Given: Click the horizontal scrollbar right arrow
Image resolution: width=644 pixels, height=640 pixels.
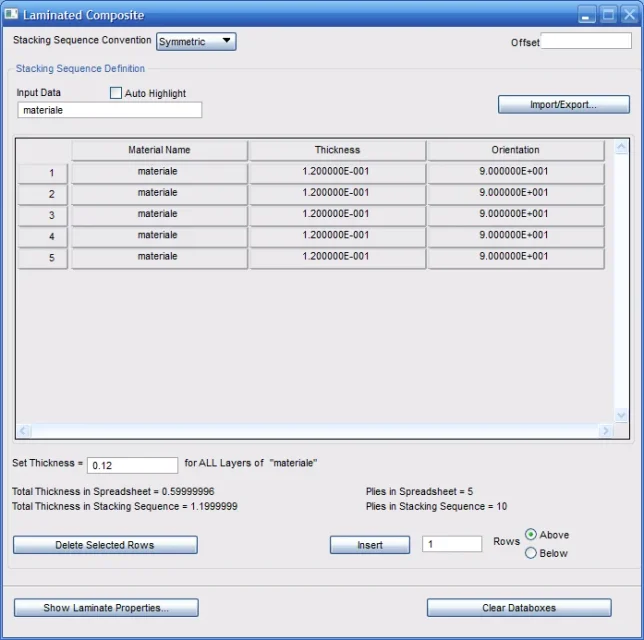Looking at the screenshot, I should coord(605,431).
